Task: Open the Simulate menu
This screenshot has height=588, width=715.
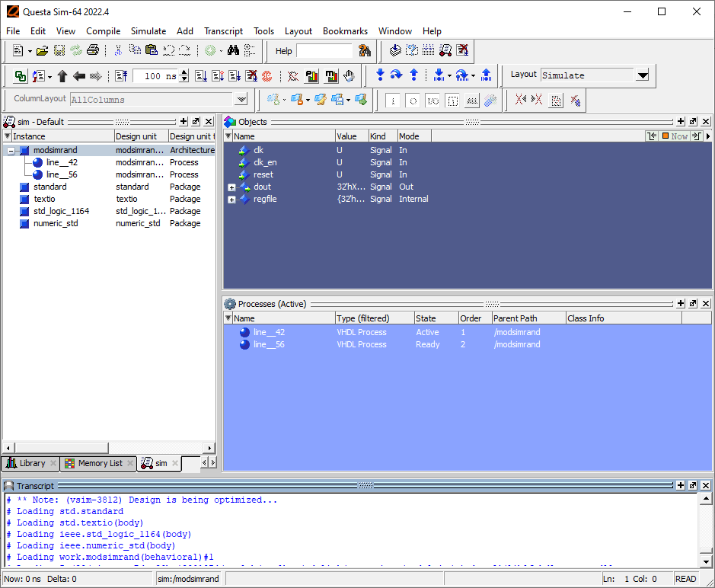Action: point(148,31)
